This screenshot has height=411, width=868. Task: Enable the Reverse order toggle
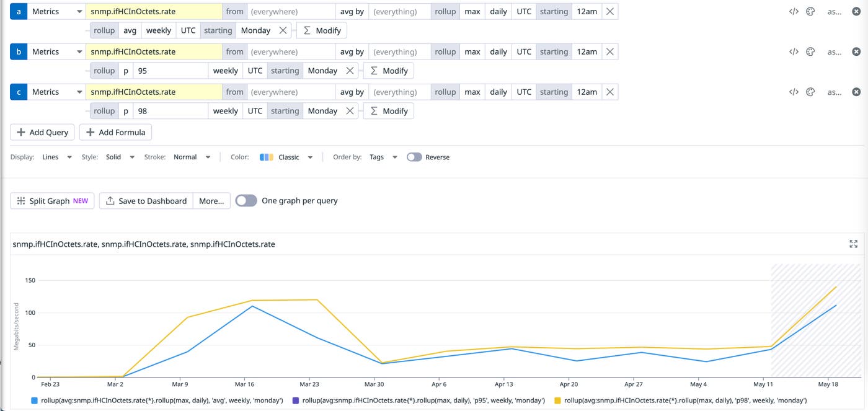[414, 157]
